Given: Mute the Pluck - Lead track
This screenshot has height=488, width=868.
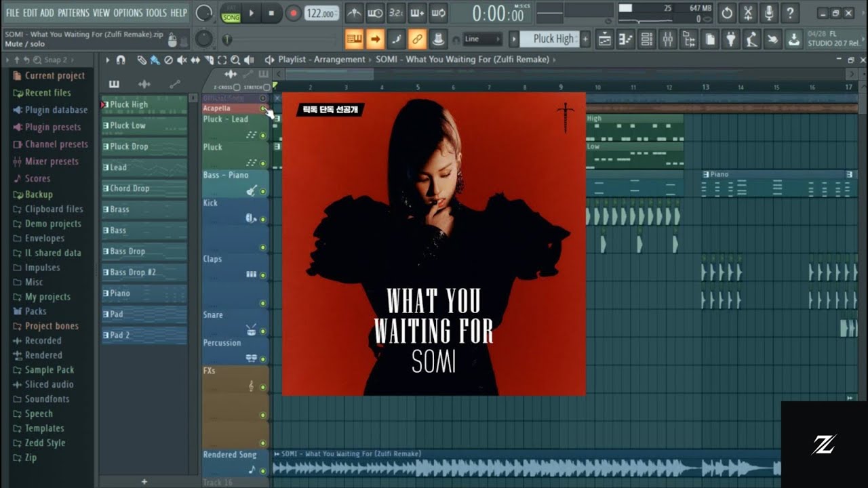Looking at the screenshot, I should (x=263, y=136).
